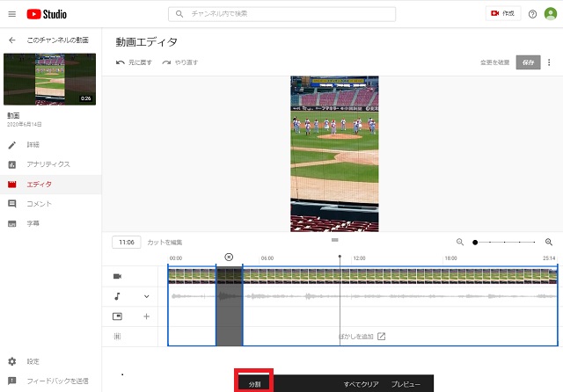
Task: Adjust the timeline zoom slider handle
Action: coord(475,243)
